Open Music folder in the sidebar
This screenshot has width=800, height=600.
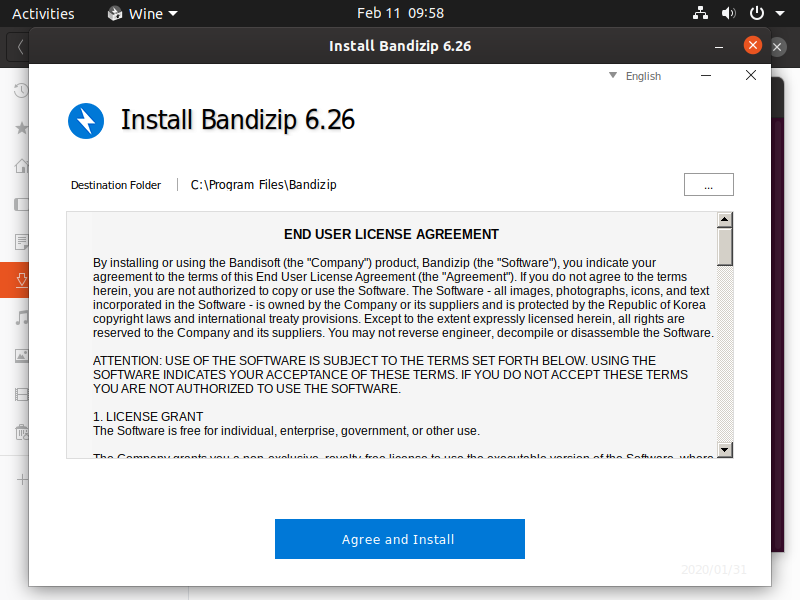[20, 318]
